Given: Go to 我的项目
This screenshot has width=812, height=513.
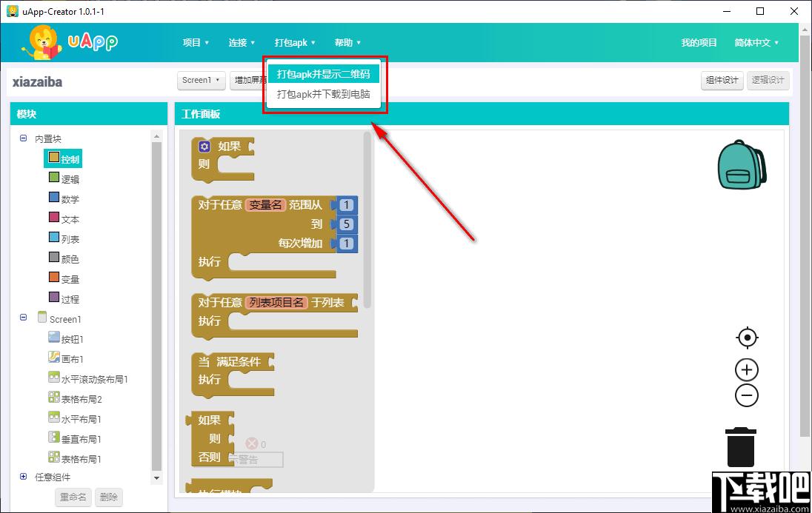Looking at the screenshot, I should 699,42.
